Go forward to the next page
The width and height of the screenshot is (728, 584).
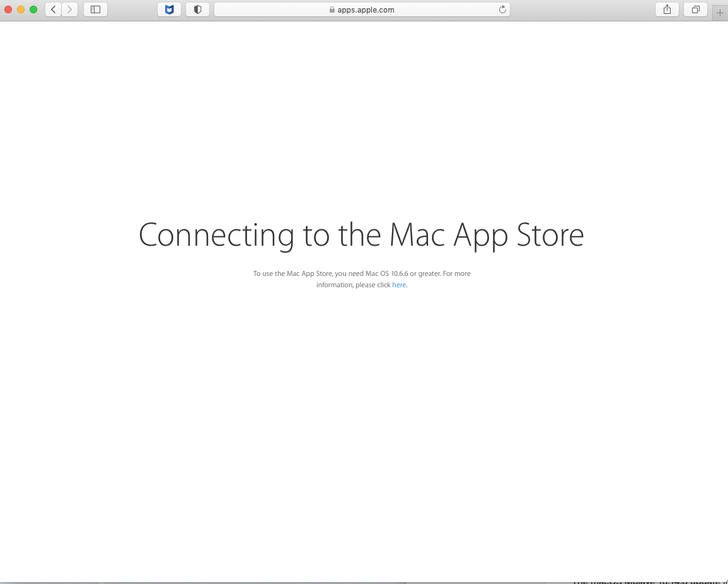(69, 9)
